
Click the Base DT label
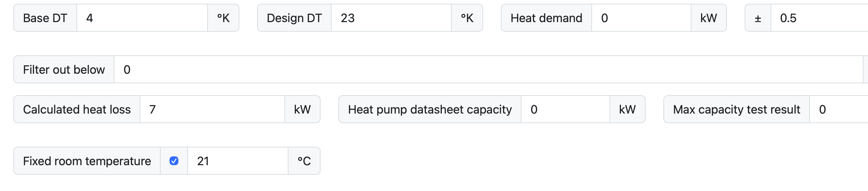pos(45,18)
